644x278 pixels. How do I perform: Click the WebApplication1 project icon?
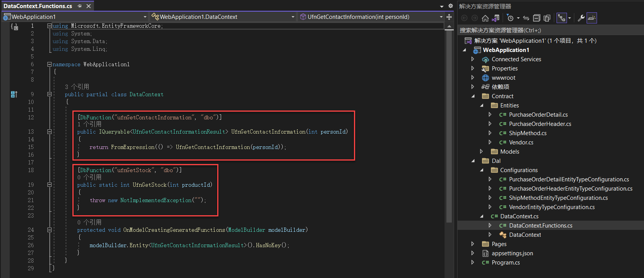[477, 50]
